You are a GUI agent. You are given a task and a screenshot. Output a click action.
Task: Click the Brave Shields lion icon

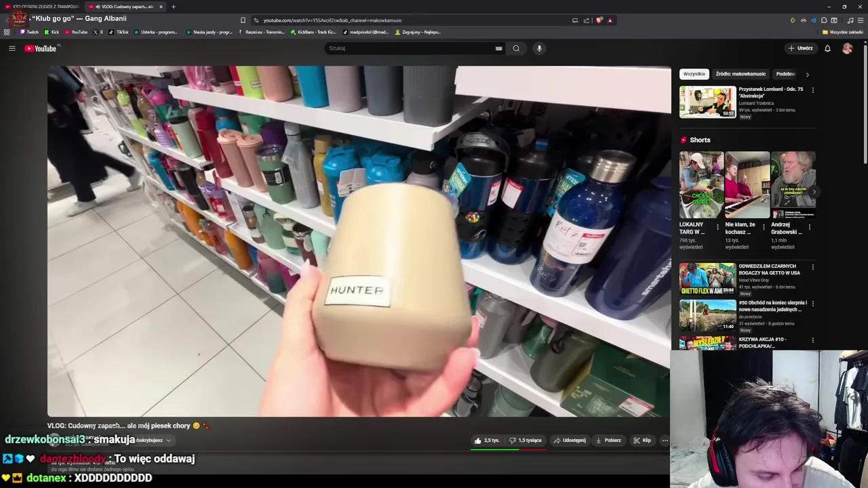point(599,20)
